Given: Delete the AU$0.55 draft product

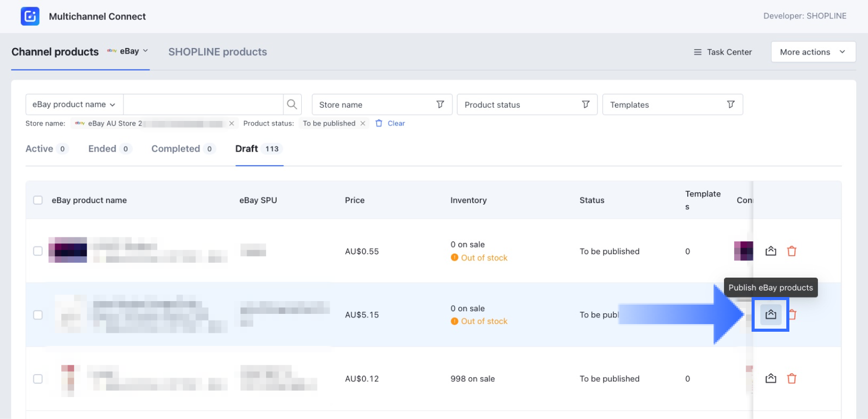Looking at the screenshot, I should [x=791, y=251].
